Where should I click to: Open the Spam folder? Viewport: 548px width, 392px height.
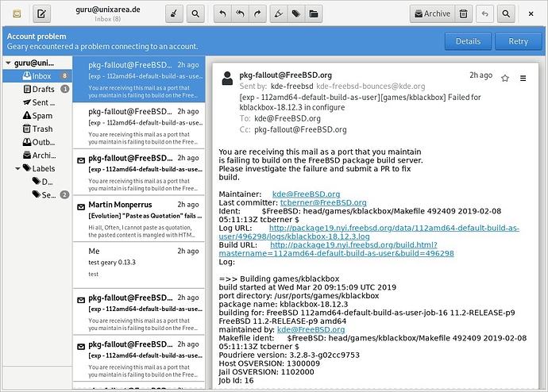(x=37, y=116)
